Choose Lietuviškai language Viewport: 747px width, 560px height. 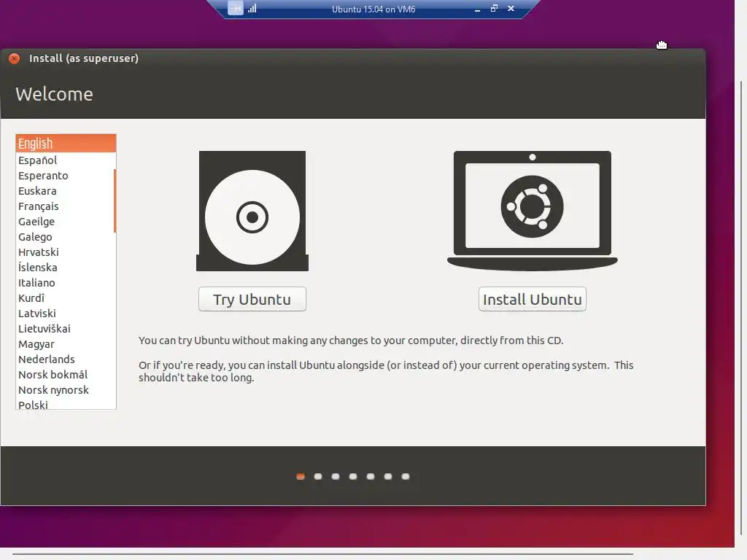(66, 329)
